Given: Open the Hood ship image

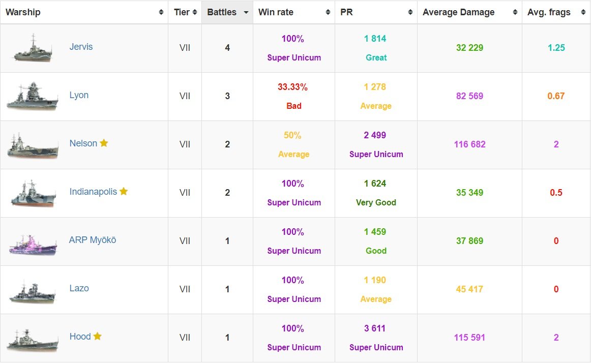Looking at the screenshot, I should 33,340.
